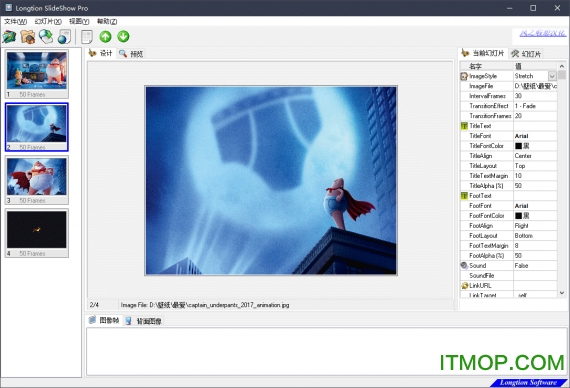Open the 幻灯片 menu

(x=48, y=21)
